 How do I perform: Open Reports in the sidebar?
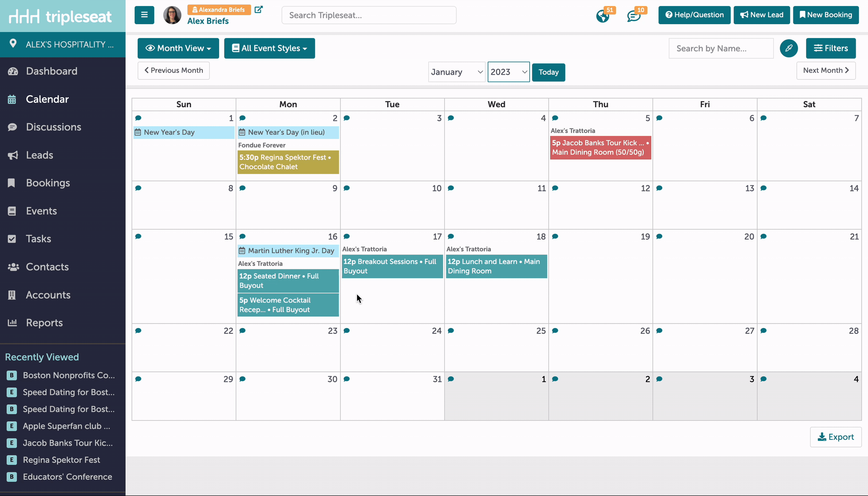click(44, 323)
